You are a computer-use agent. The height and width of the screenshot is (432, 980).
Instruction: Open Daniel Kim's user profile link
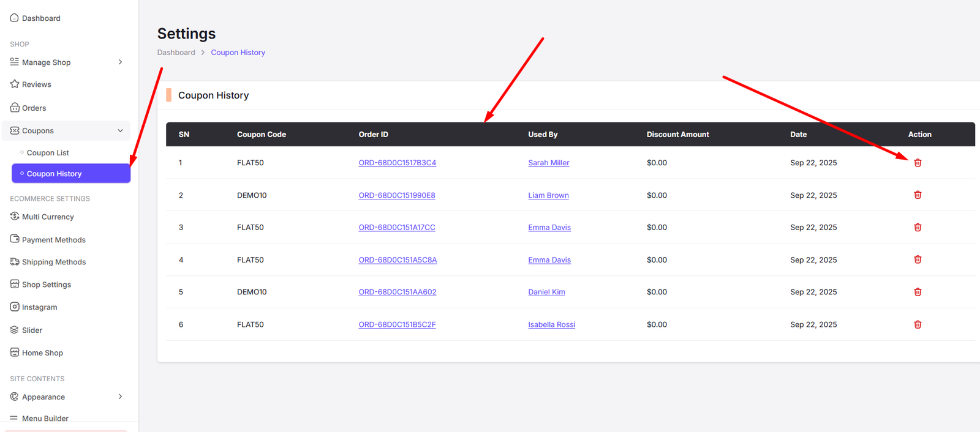[546, 292]
